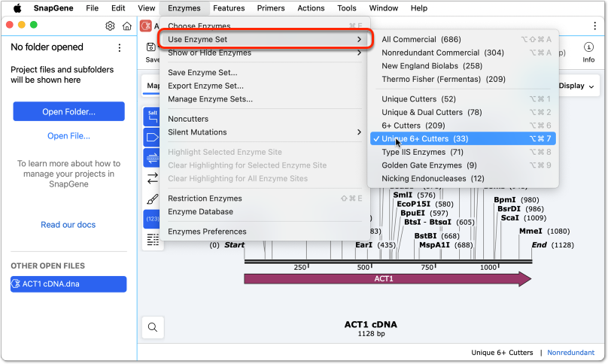Follow the Read our docs link
The width and height of the screenshot is (608, 364).
(68, 225)
